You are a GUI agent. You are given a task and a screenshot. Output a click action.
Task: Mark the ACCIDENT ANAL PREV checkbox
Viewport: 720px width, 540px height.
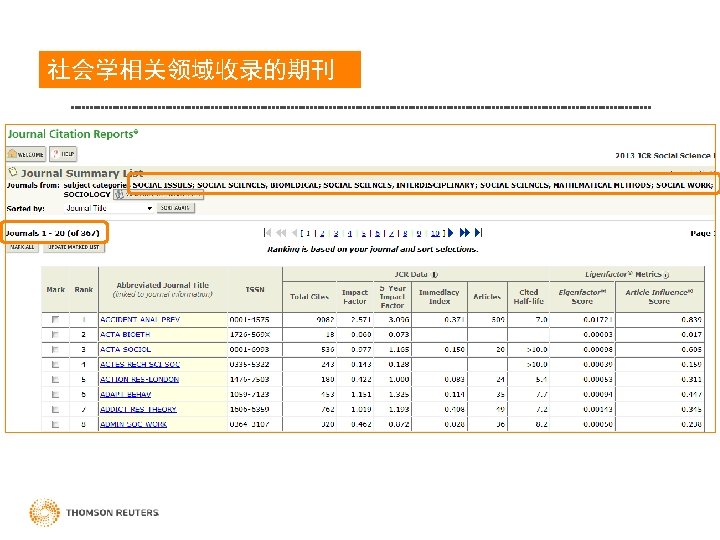56,320
